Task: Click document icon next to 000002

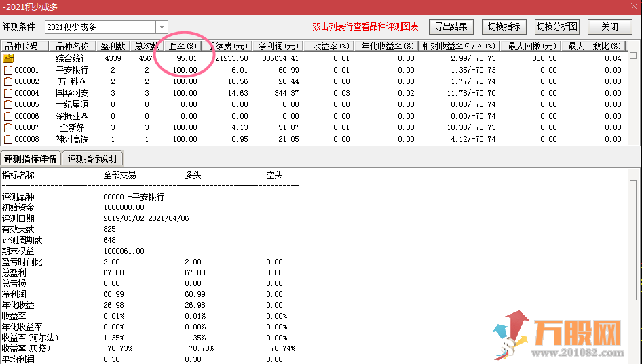Action: tap(8, 81)
